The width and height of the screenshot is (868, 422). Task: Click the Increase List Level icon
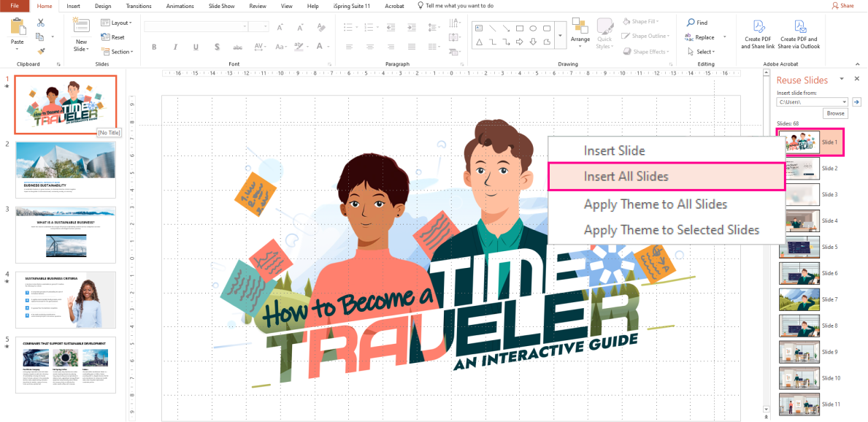tap(411, 27)
